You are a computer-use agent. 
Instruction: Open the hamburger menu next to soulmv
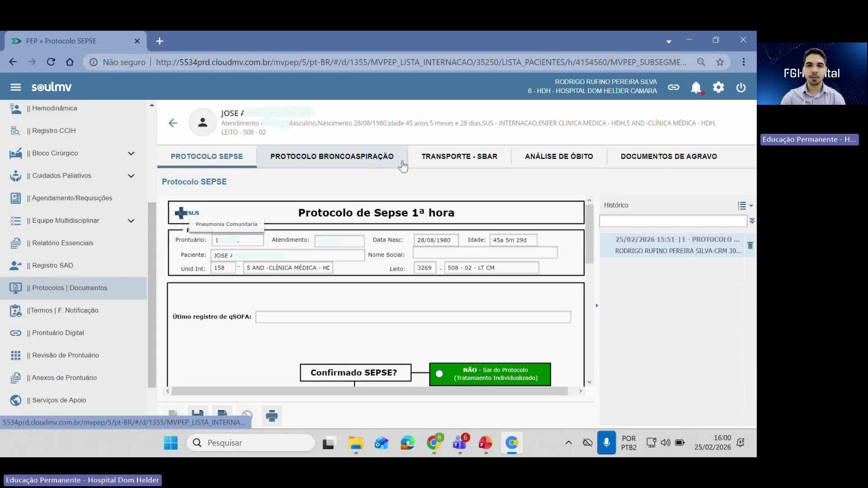15,87
